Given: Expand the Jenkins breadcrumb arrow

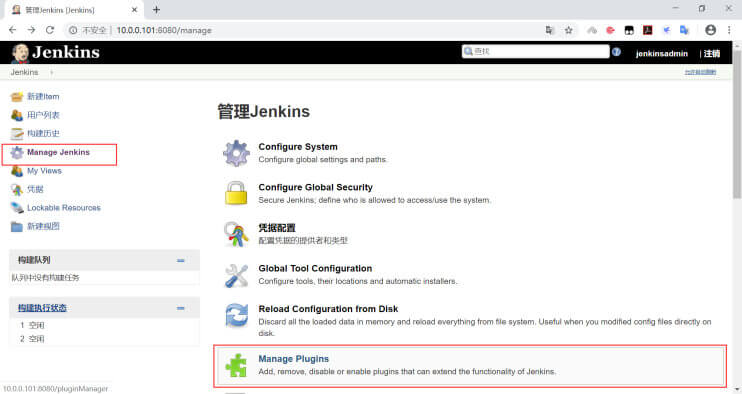Looking at the screenshot, I should 52,72.
